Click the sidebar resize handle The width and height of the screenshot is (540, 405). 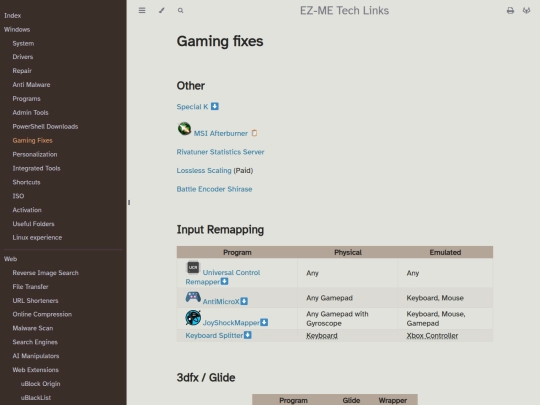[x=129, y=202]
